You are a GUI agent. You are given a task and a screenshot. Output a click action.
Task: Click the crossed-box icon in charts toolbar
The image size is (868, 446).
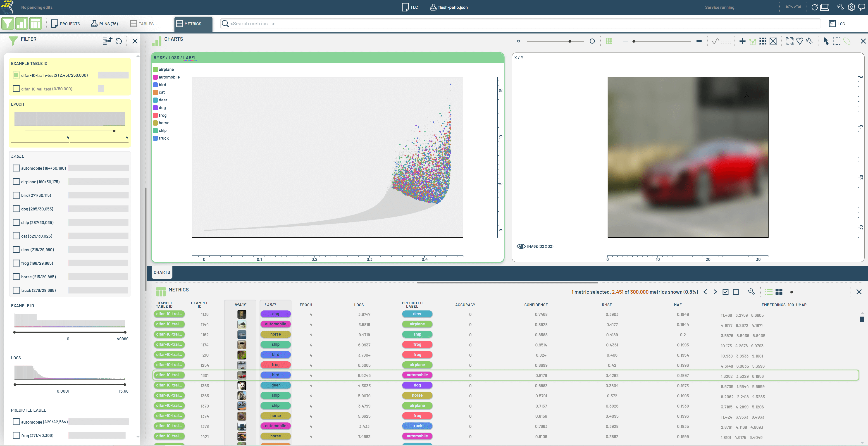click(773, 41)
